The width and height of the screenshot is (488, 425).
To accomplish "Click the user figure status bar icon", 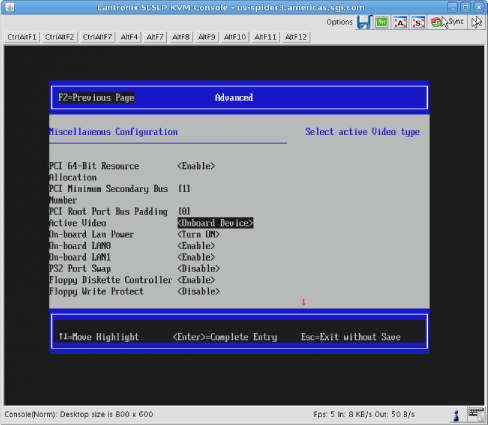I will [x=456, y=415].
